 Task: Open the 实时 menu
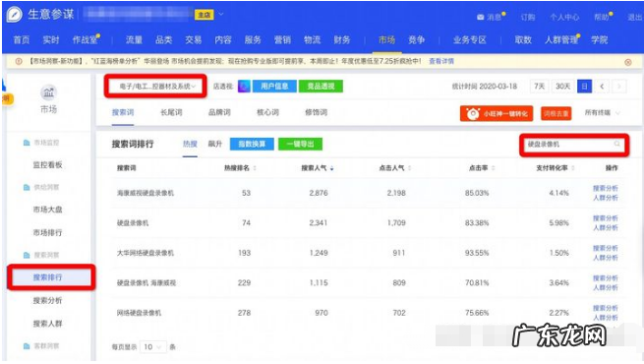(51, 40)
